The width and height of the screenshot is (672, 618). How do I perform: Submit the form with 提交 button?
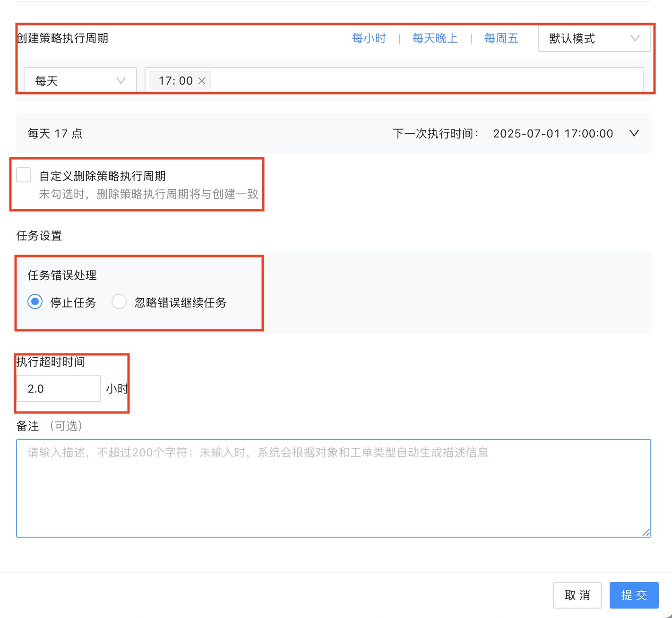[x=634, y=595]
